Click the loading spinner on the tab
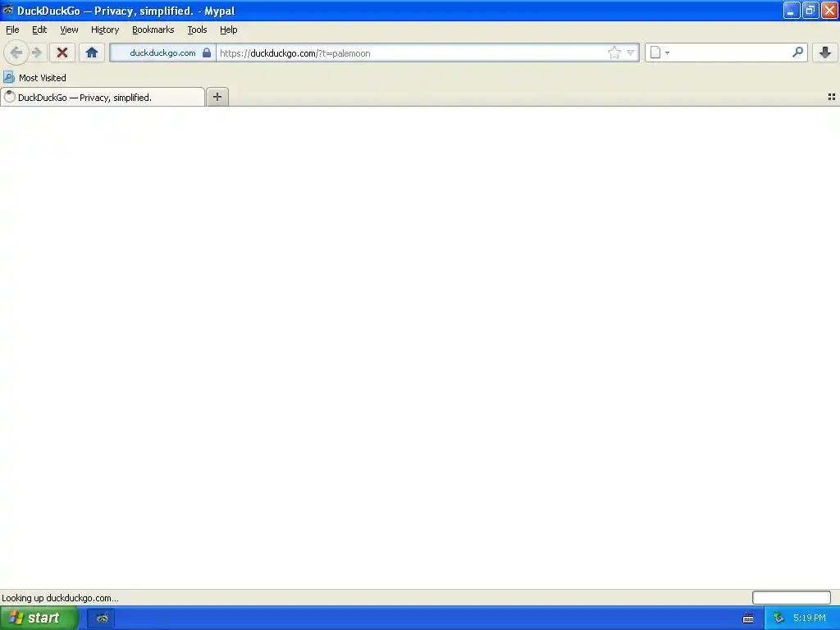Viewport: 840px width, 630px height. pos(9,97)
